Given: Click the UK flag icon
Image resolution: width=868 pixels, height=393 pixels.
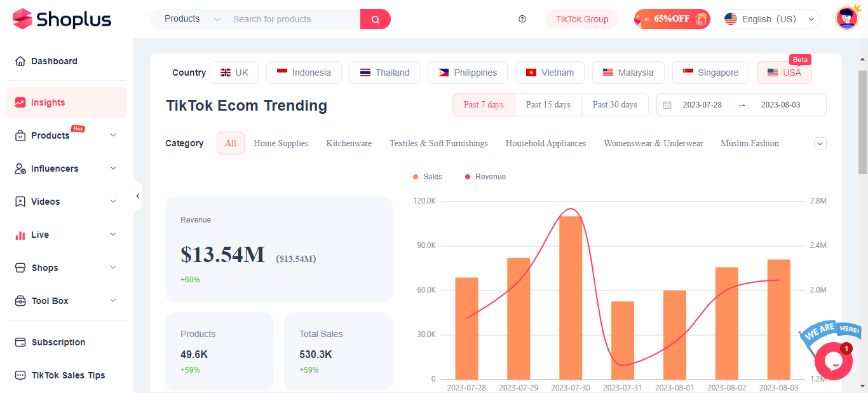Looking at the screenshot, I should pos(226,72).
